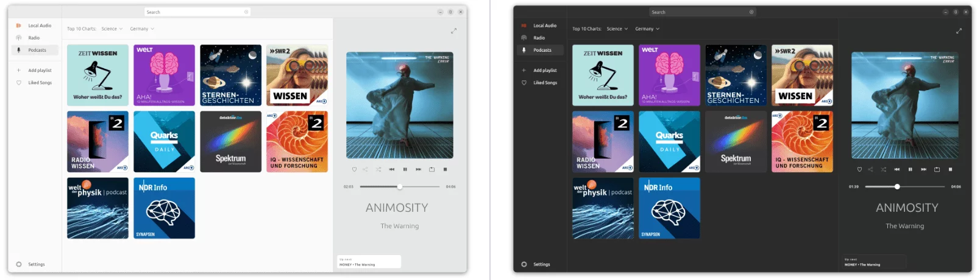Toggle shuffle in the light window player
The image size is (980, 280).
point(378,169)
